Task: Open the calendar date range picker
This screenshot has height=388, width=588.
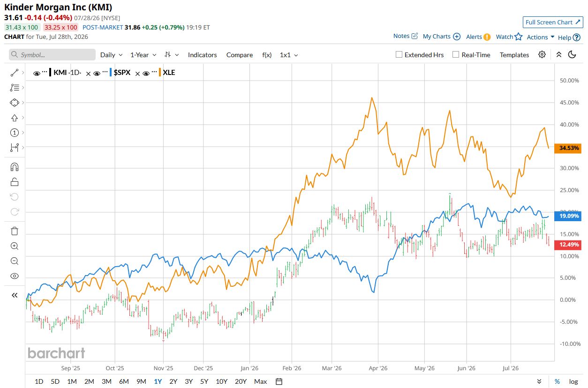Action: [279, 381]
